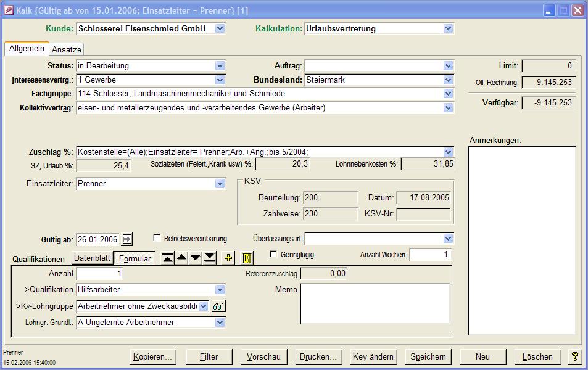Open the Kalkulation dropdown list
Screen dimensions: 588x370
click(448, 28)
